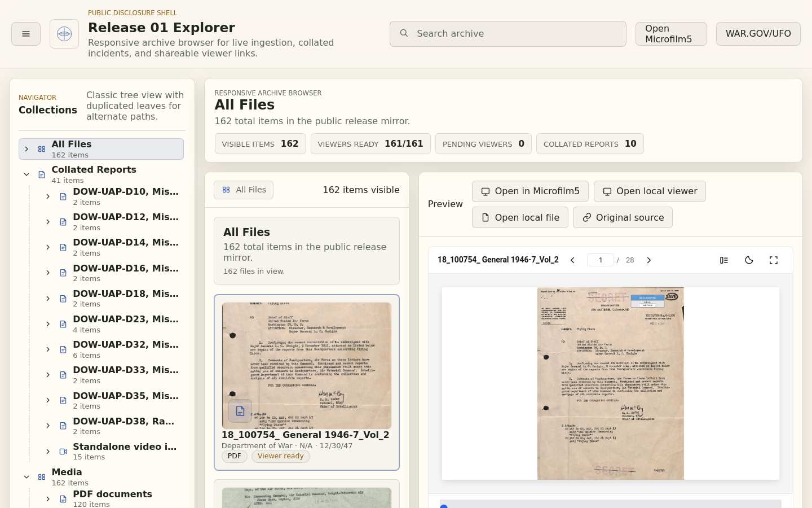Expand the Standalone video node chevron
The width and height of the screenshot is (812, 508).
click(x=48, y=452)
